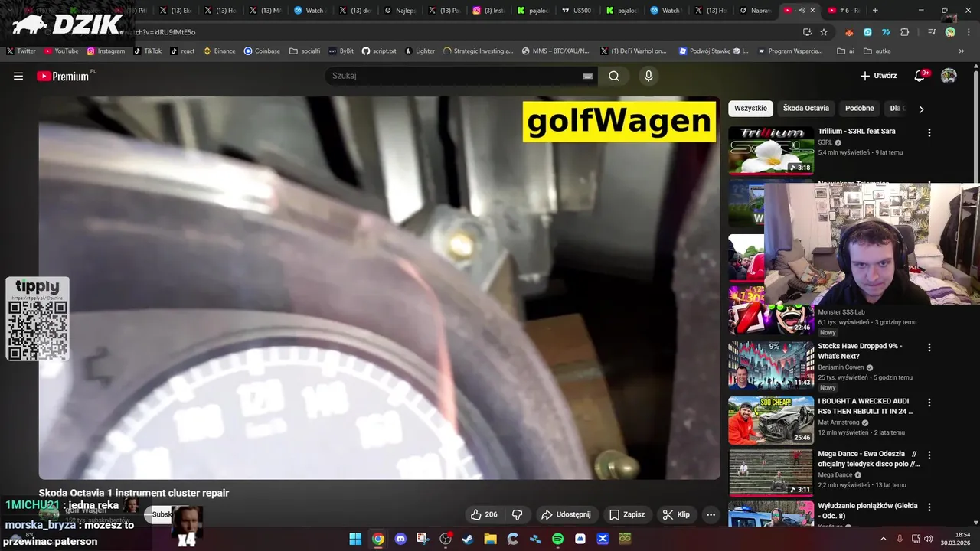This screenshot has width=980, height=551.
Task: Open options menu for Mega Dance video
Action: [929, 455]
